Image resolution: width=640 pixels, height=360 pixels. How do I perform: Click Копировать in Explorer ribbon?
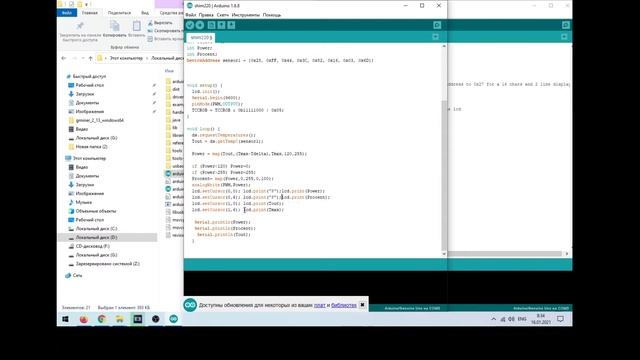(x=115, y=29)
